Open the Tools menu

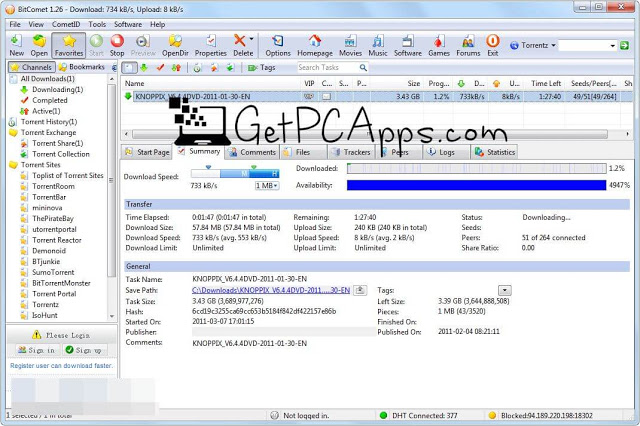(x=97, y=24)
